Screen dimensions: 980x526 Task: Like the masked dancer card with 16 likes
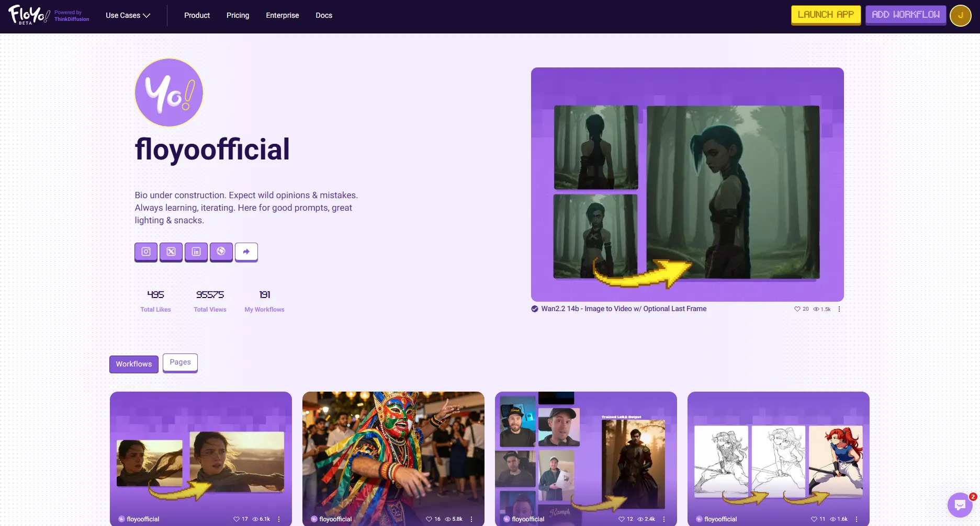point(429,519)
